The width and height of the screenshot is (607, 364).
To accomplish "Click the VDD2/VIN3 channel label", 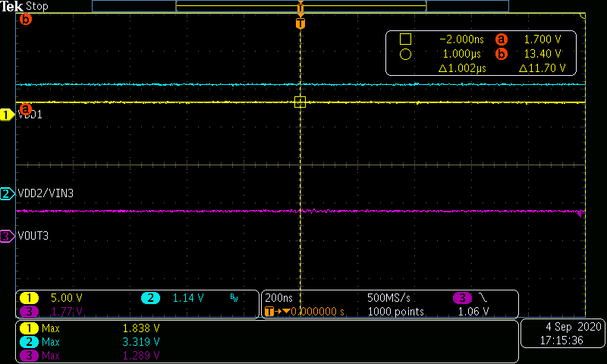I will point(46,193).
